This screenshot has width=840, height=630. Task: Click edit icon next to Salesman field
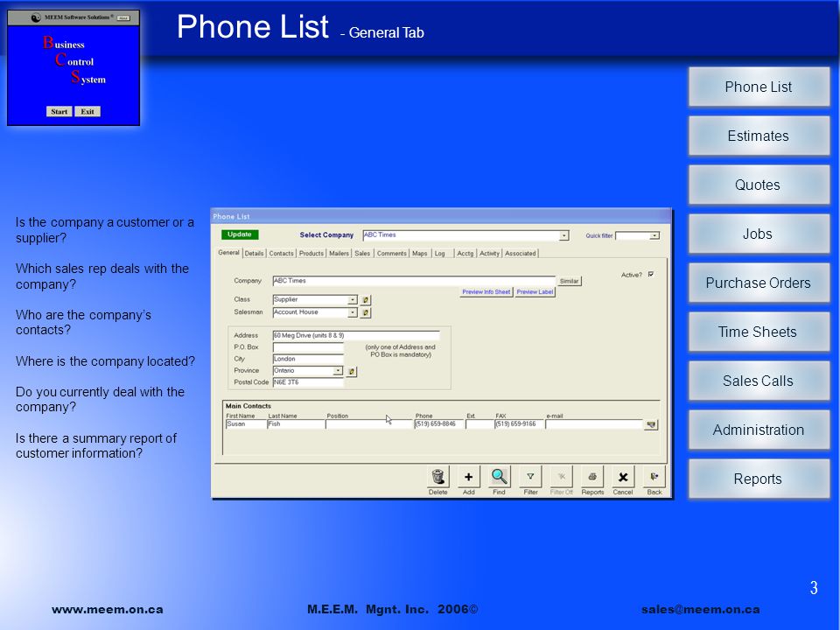(366, 312)
